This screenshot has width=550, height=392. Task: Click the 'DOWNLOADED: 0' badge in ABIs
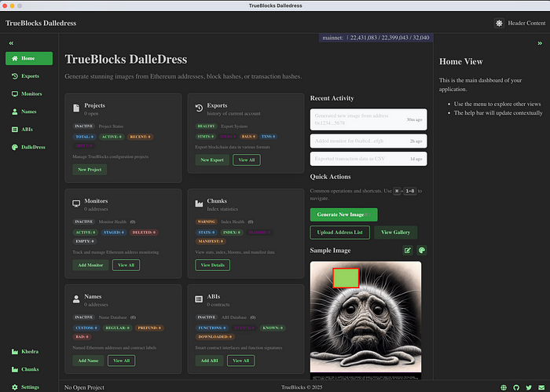pyautogui.click(x=215, y=336)
